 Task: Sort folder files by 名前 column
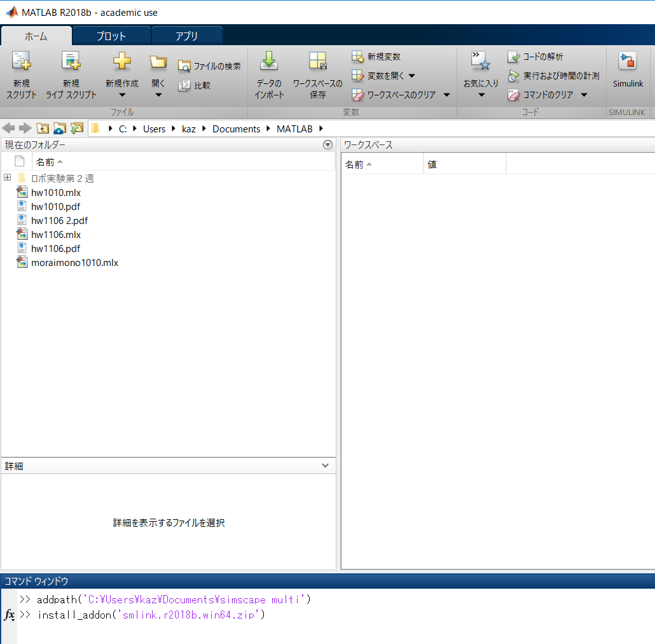coord(183,162)
